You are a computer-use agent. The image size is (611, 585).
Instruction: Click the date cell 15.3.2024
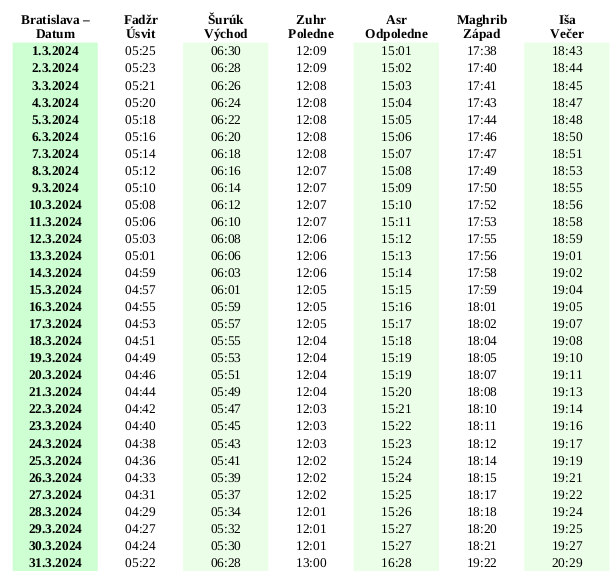point(55,290)
